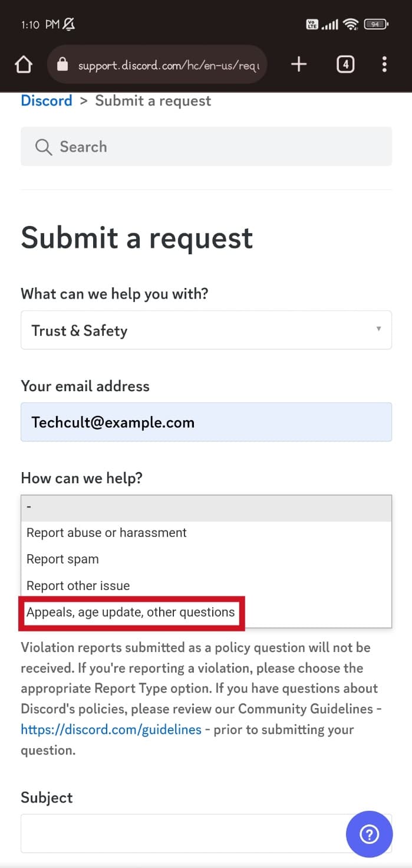The height and width of the screenshot is (868, 412).
Task: Tap the Wi-Fi status icon
Action: coord(351,24)
